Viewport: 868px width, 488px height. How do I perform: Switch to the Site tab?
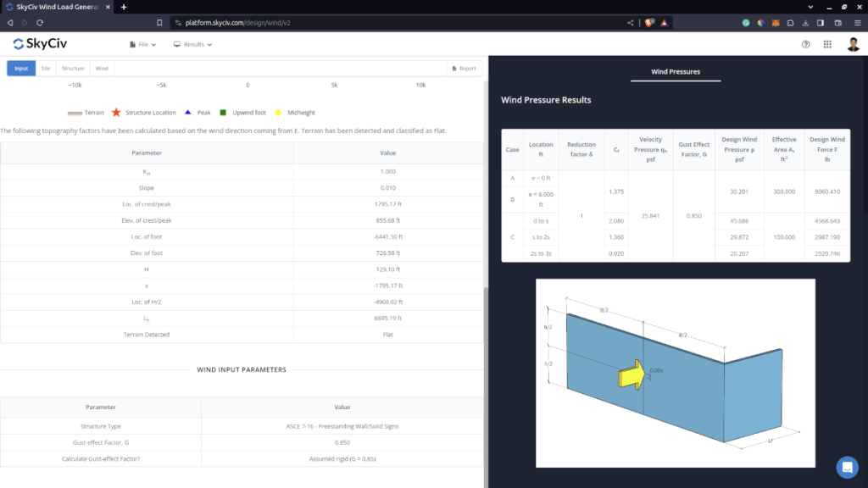point(46,69)
